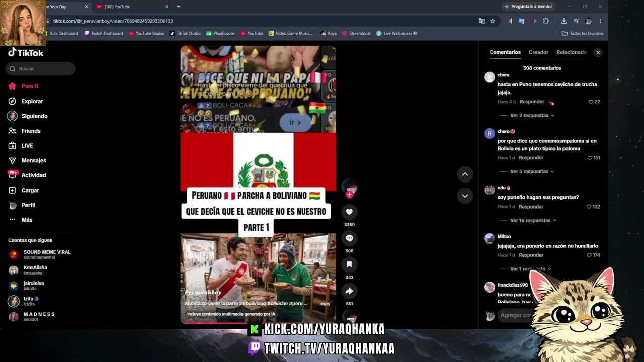This screenshot has height=362, width=644.
Task: Focus the Agregar comentario field
Action: coord(516,315)
